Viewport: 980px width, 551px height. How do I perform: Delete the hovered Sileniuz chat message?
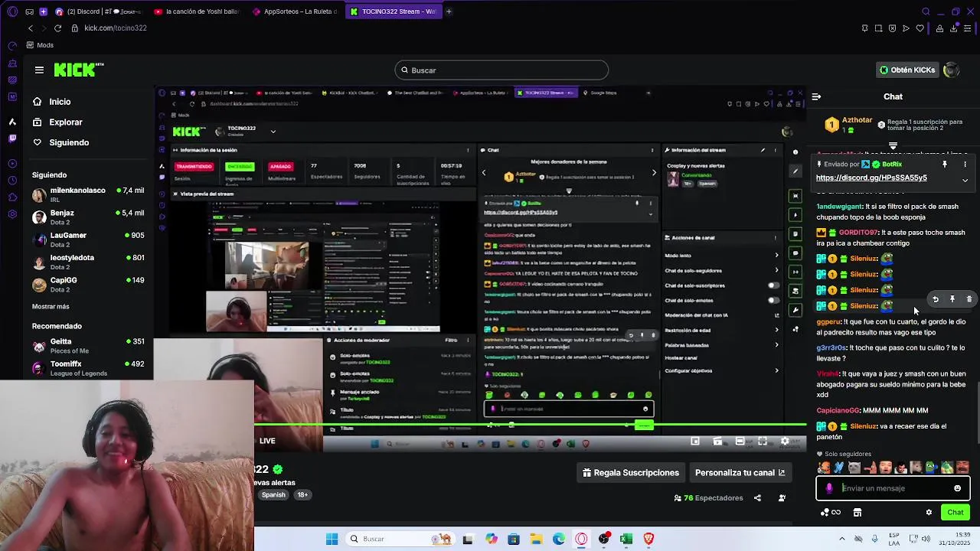coord(969,299)
